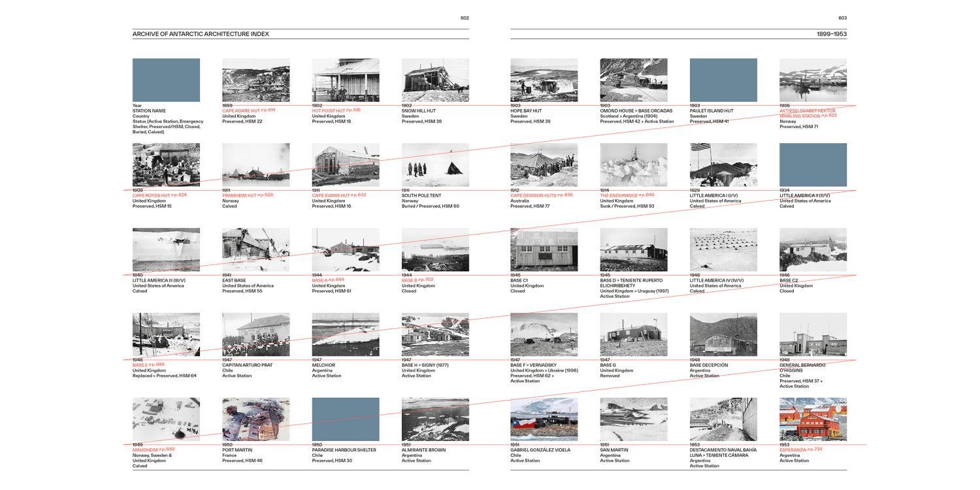Select the Cape Denison Huts link
The width and height of the screenshot is (980, 490).
click(x=541, y=195)
